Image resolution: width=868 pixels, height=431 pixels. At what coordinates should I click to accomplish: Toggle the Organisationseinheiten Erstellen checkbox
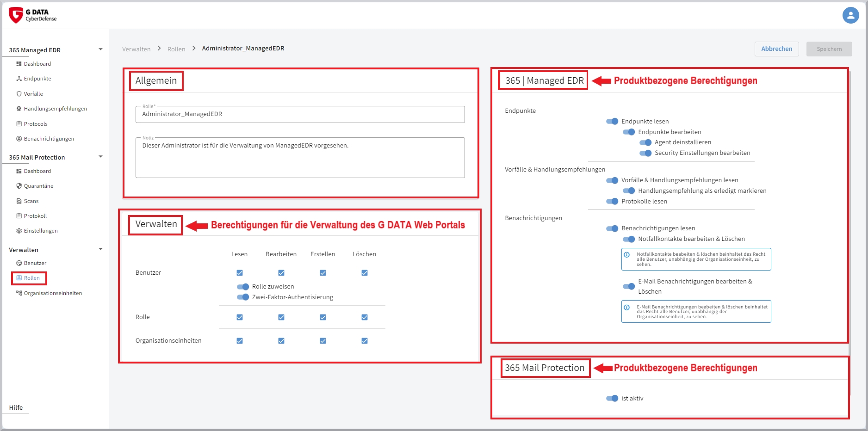[323, 341]
